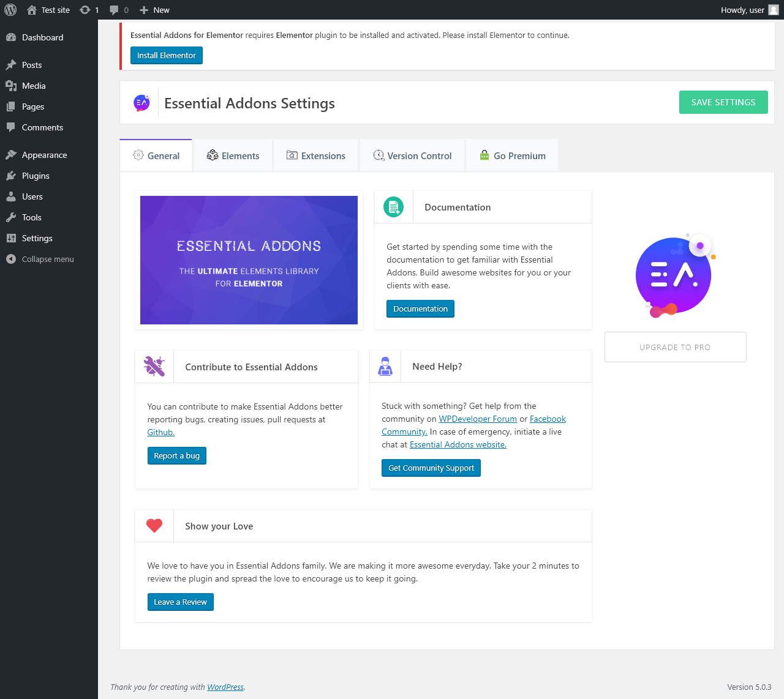Open the Comments menu item
The height and width of the screenshot is (699, 784).
(49, 127)
